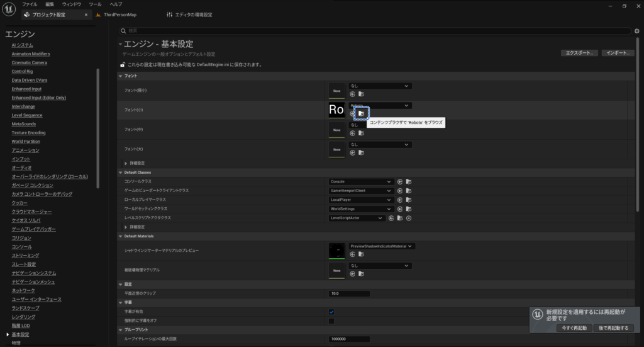Browse to LevelScriptActor class
This screenshot has width=644, height=347.
[400, 219]
